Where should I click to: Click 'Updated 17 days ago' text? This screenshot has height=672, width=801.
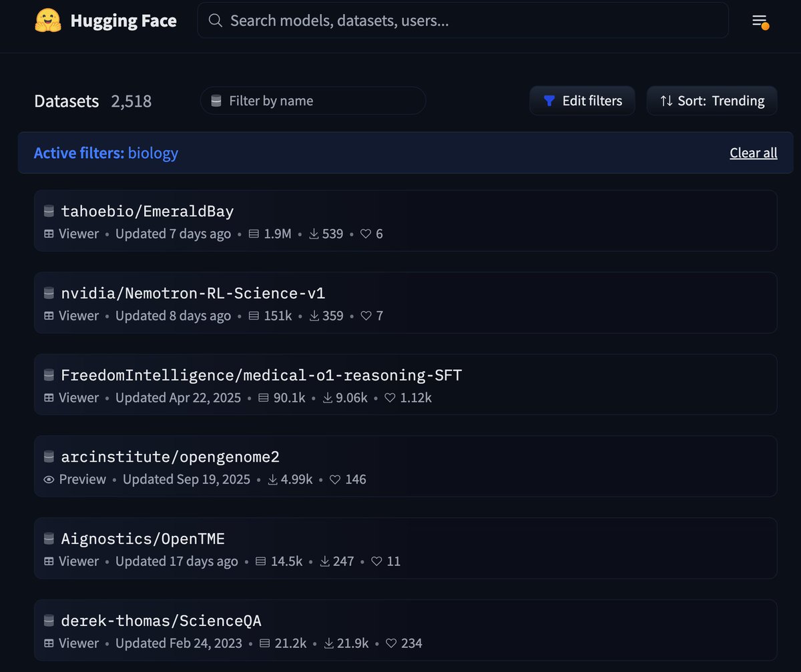pyautogui.click(x=177, y=562)
